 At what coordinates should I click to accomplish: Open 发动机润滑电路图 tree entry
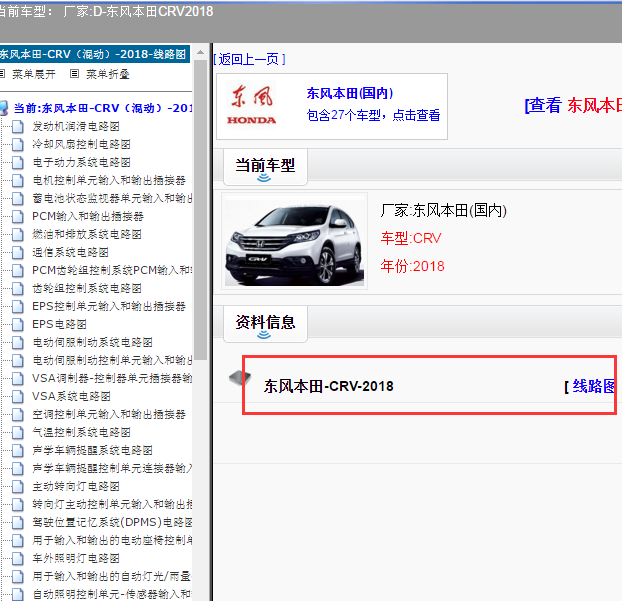pos(76,127)
